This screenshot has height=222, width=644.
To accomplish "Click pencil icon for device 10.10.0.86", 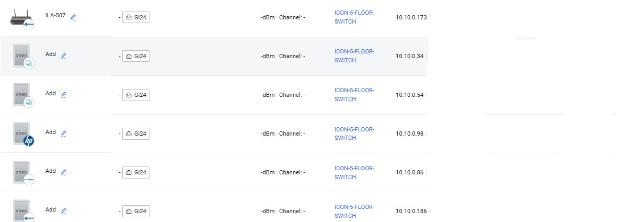I will coord(64,172).
